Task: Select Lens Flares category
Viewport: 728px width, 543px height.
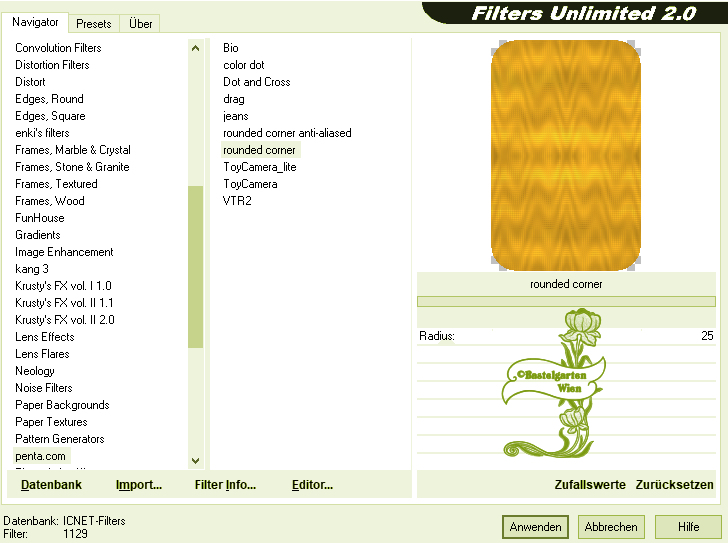Action: 42,354
